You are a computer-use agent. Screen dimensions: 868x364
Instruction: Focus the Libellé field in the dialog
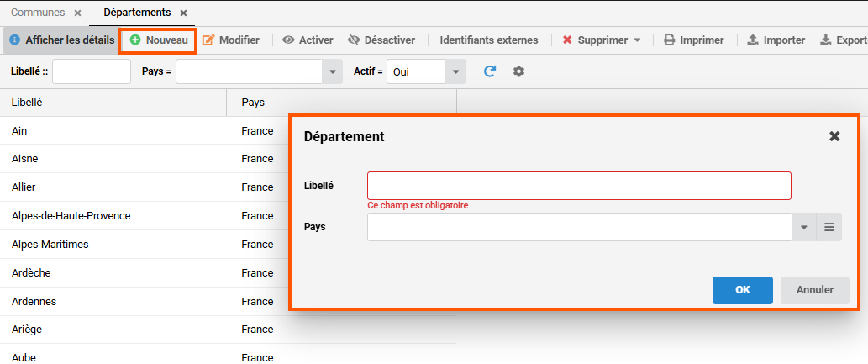coord(579,186)
